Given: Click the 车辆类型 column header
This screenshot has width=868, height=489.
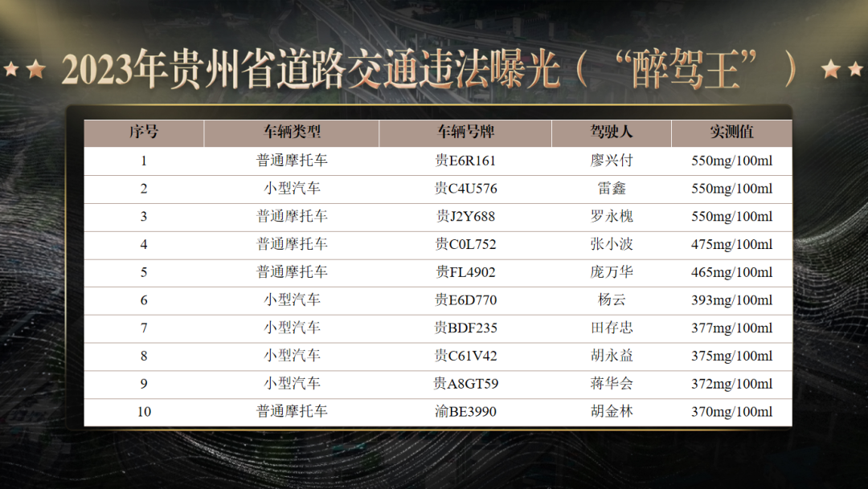Looking at the screenshot, I should click(292, 132).
